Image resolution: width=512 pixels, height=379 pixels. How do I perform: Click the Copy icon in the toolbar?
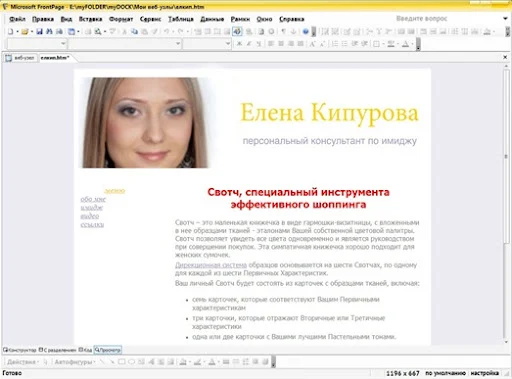click(x=134, y=32)
